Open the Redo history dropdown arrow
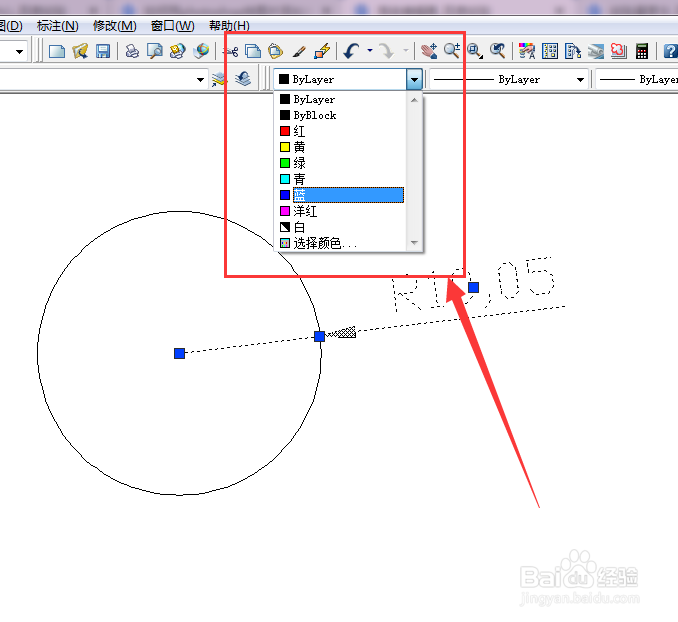 coord(406,51)
